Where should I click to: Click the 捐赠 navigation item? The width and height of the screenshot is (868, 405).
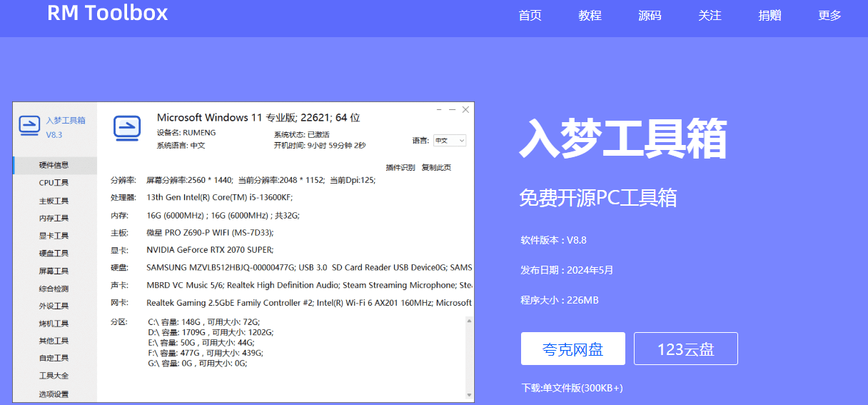click(x=769, y=16)
